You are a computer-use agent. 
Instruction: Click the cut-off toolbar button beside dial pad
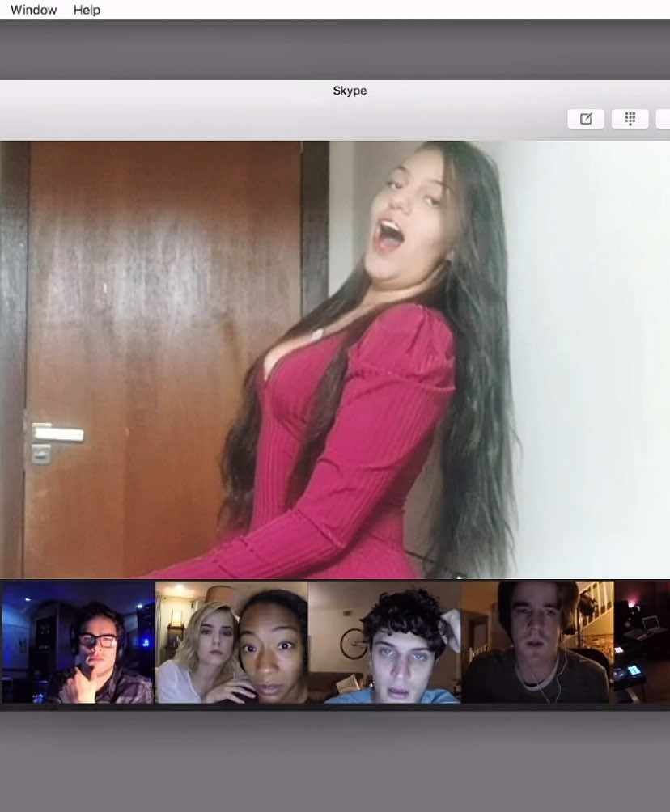pos(664,119)
